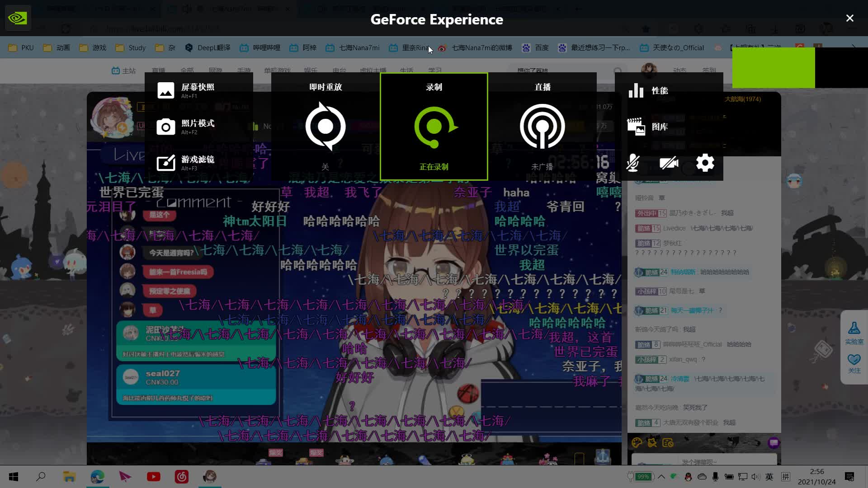Image resolution: width=868 pixels, height=488 pixels.
Task: Open the red play-button app on taskbar
Action: 153,477
